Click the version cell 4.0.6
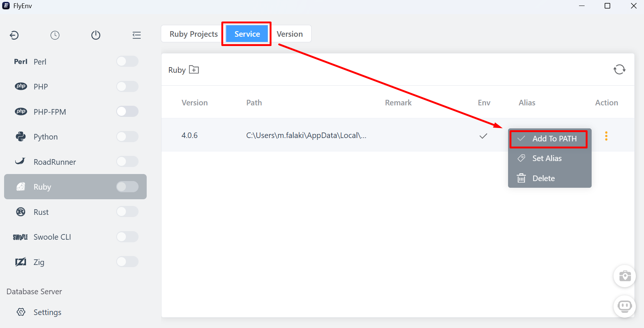Screen dimensions: 644x328 click(x=189, y=135)
